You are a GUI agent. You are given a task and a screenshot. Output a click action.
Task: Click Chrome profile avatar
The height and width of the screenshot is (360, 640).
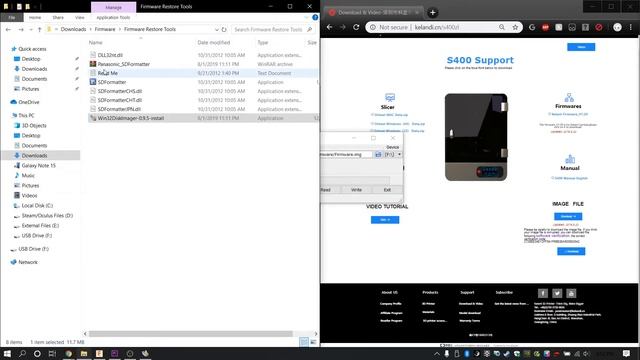tap(617, 27)
